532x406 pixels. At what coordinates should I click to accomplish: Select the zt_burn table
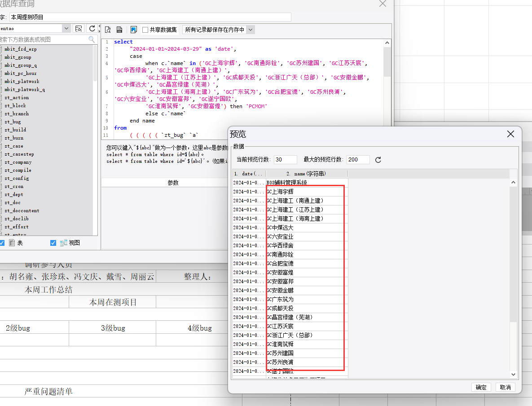point(14,138)
